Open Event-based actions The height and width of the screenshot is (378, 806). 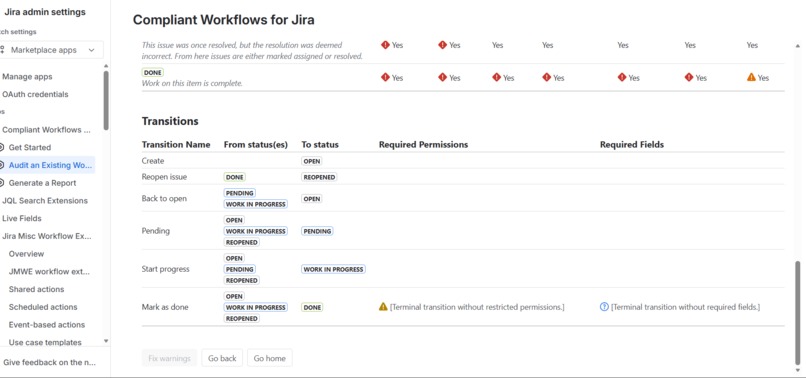click(47, 325)
